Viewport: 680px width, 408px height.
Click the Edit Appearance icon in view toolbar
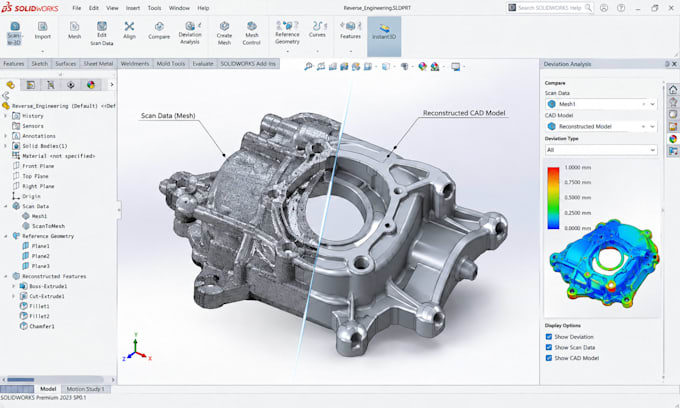click(422, 66)
